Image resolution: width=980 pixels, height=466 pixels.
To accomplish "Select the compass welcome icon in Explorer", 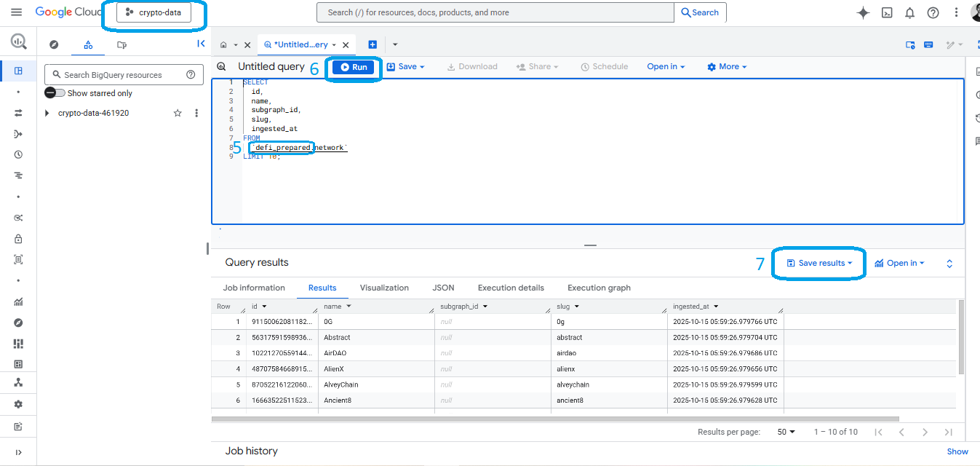I will click(53, 44).
